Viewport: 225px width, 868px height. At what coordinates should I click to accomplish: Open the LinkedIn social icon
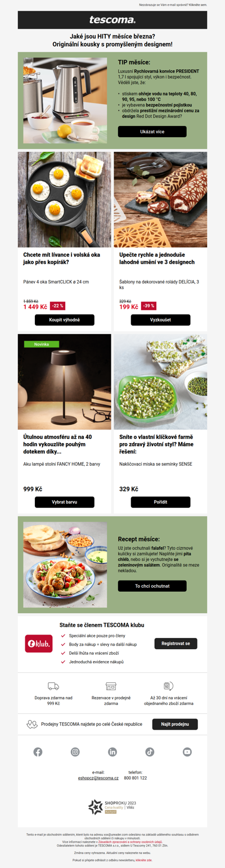[112, 752]
